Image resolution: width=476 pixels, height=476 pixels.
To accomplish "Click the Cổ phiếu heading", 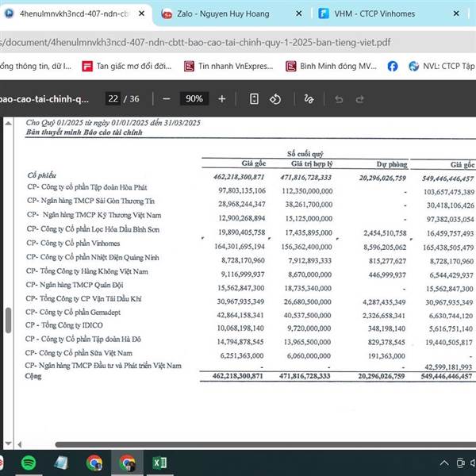I will (x=41, y=175).
